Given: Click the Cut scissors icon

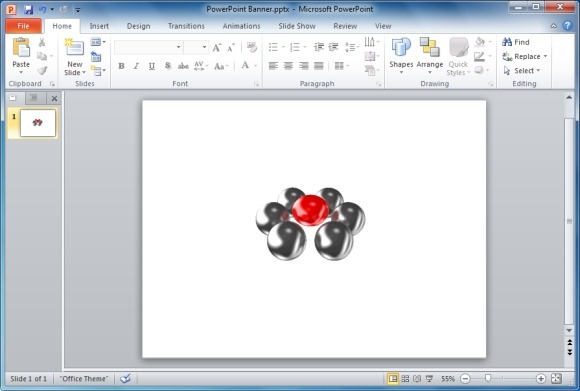Looking at the screenshot, I should (42, 42).
